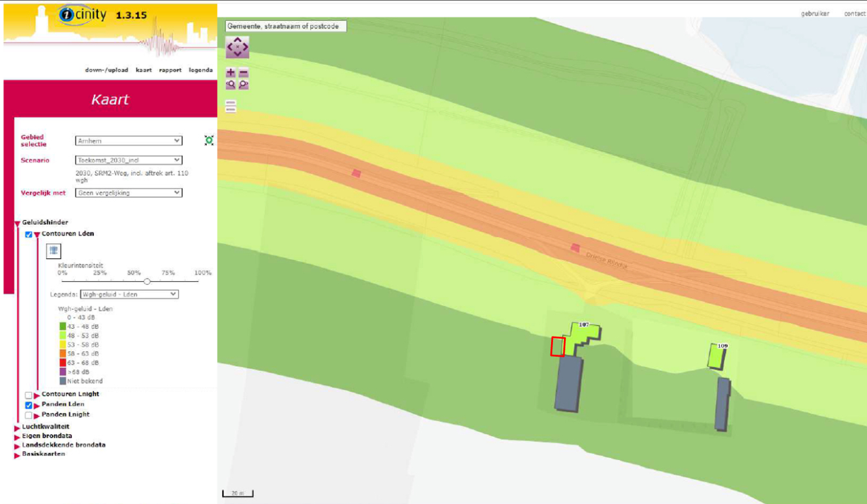Image resolution: width=867 pixels, height=504 pixels.
Task: Toggle the Contouren Lden checkbox
Action: click(x=28, y=235)
